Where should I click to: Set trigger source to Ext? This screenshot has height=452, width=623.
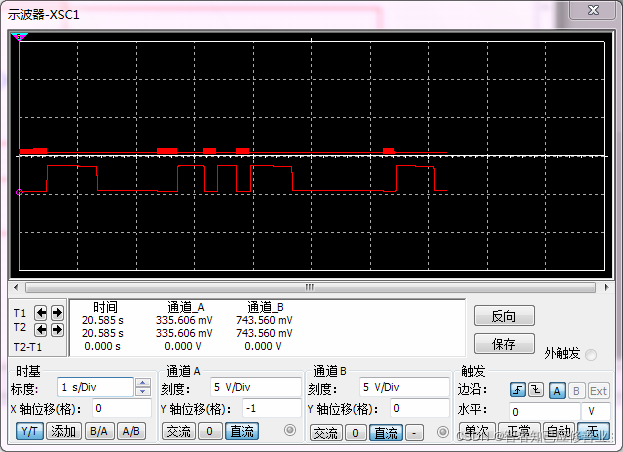(x=598, y=391)
